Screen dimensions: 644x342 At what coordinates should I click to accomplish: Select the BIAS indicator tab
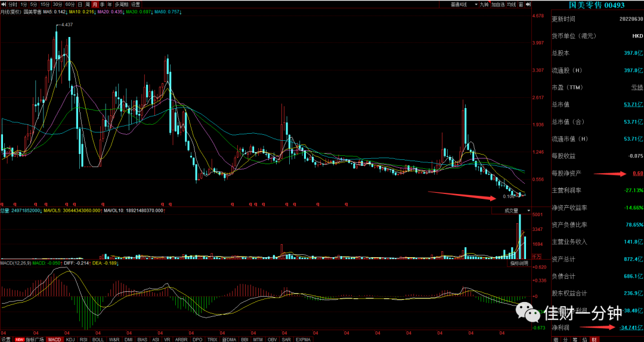pyautogui.click(x=143, y=340)
